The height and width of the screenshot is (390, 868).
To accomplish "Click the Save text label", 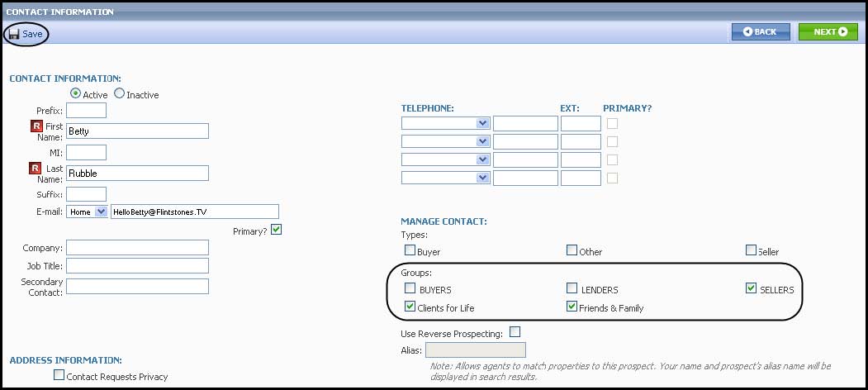I will click(x=32, y=34).
